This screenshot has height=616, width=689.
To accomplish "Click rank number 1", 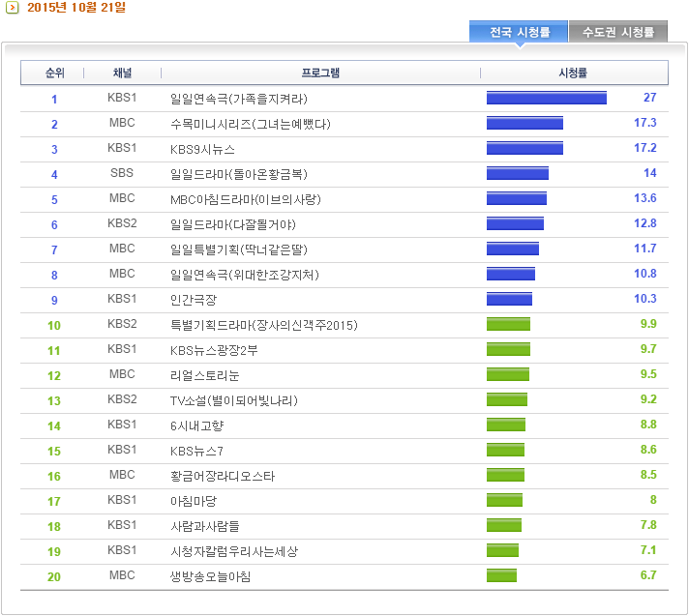I will pos(54,100).
